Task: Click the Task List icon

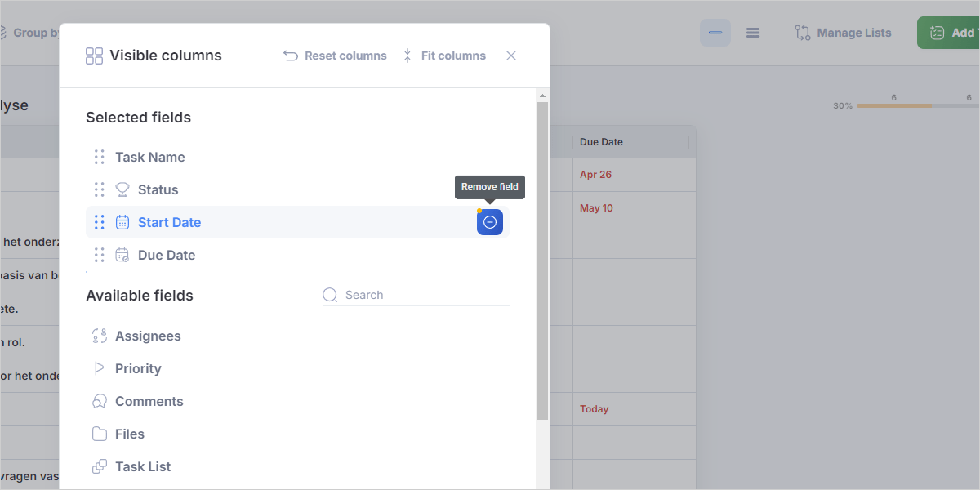Action: (x=100, y=466)
